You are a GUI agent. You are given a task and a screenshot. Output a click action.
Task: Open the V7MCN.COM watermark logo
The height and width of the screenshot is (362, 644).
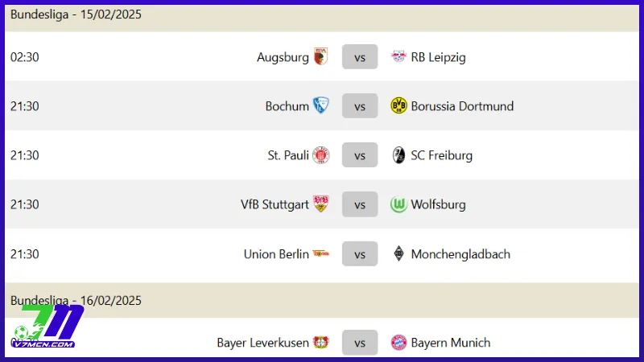coord(48,327)
